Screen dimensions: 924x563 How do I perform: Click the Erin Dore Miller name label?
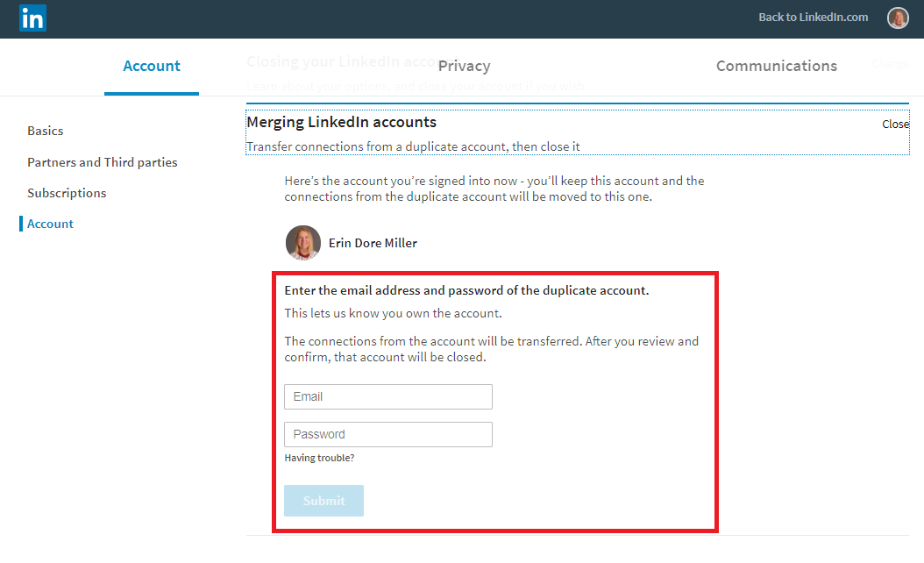pyautogui.click(x=373, y=243)
